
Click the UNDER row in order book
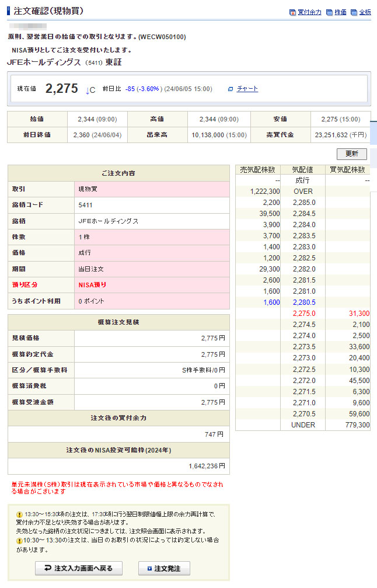[x=303, y=425]
